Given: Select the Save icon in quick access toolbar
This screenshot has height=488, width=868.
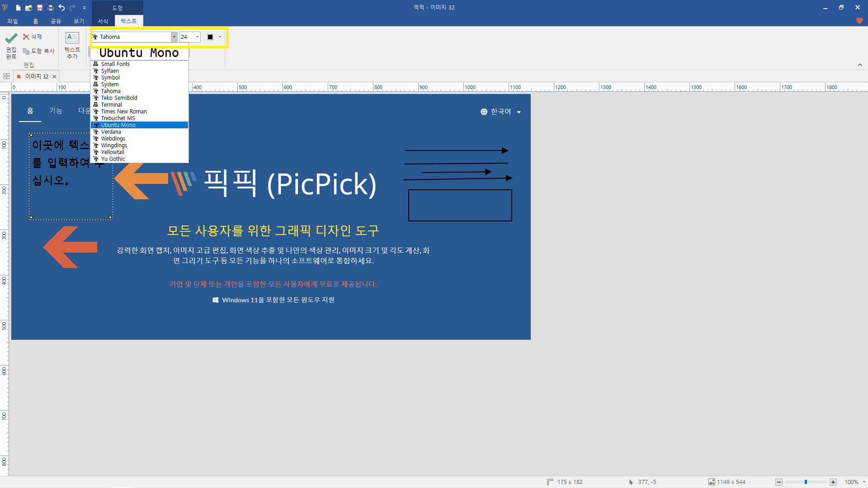Looking at the screenshot, I should point(39,7).
